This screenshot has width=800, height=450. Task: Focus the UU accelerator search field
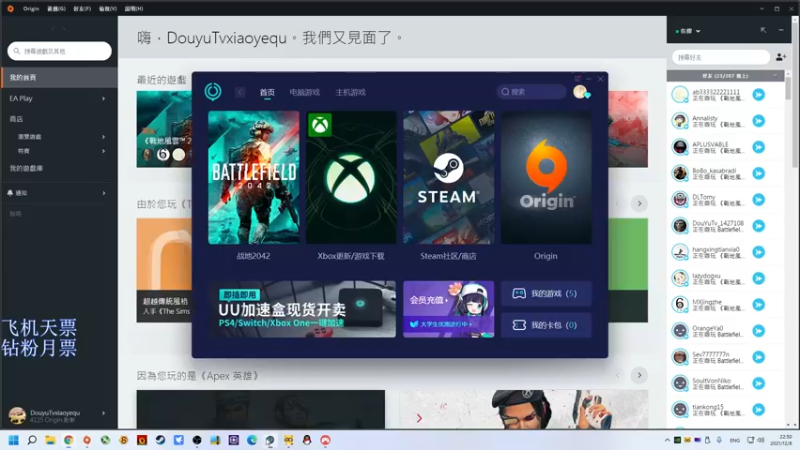click(531, 92)
